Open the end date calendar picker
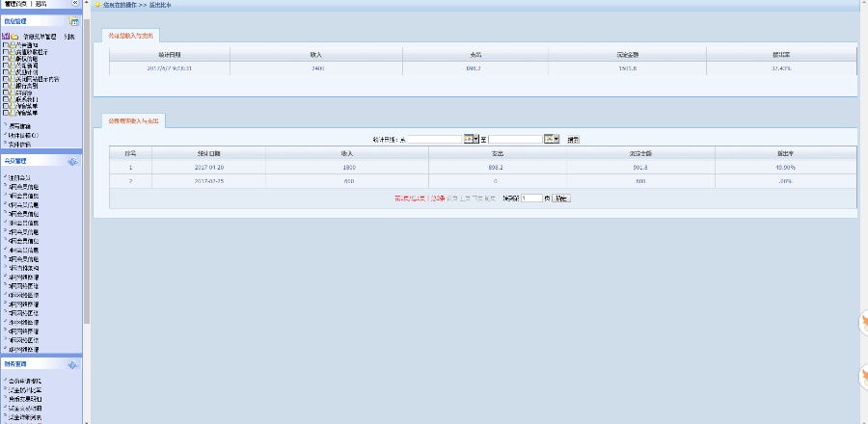 tap(552, 140)
